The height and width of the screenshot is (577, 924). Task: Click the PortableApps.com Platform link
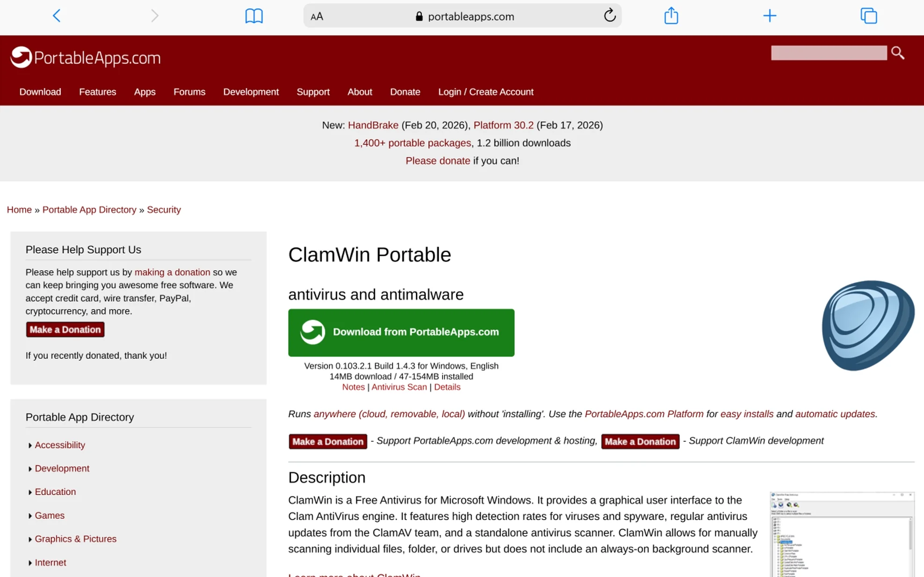click(644, 414)
